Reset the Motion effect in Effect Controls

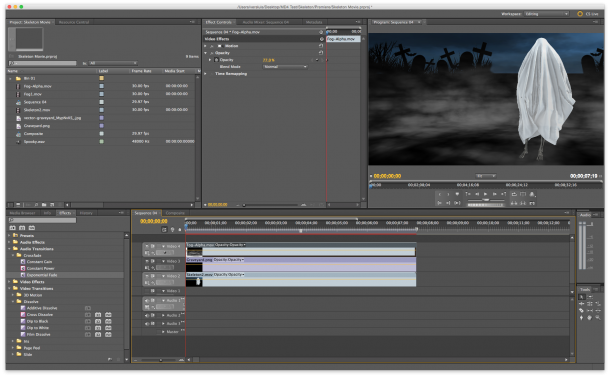[x=321, y=46]
